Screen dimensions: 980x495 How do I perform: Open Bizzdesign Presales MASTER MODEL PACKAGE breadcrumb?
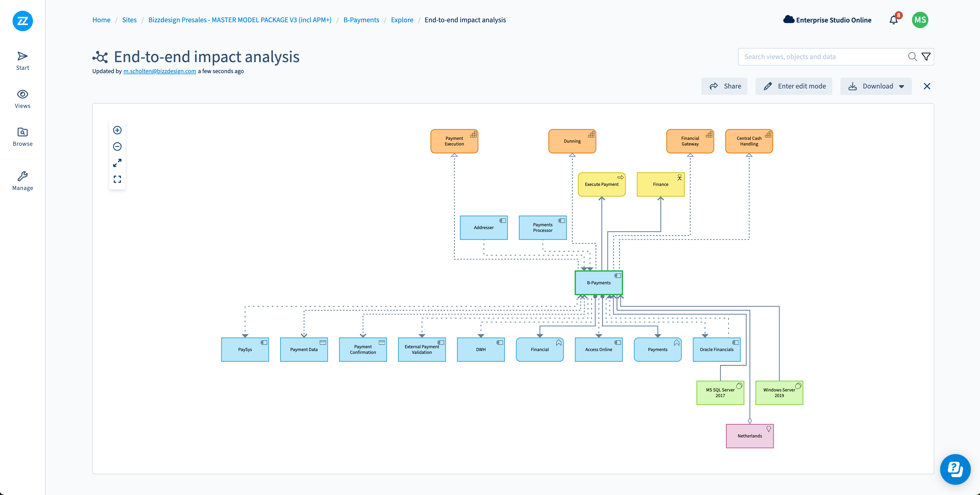click(240, 20)
